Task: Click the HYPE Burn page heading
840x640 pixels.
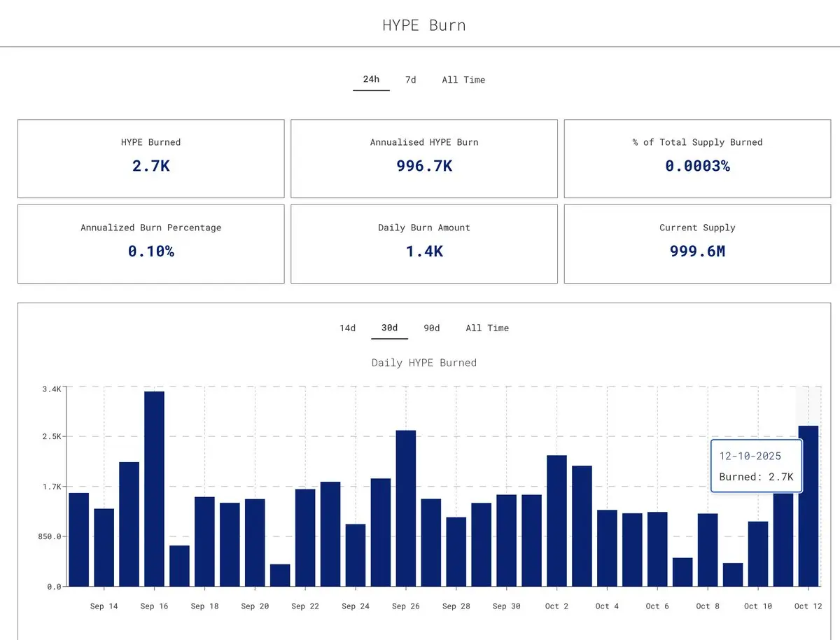Action: [424, 25]
